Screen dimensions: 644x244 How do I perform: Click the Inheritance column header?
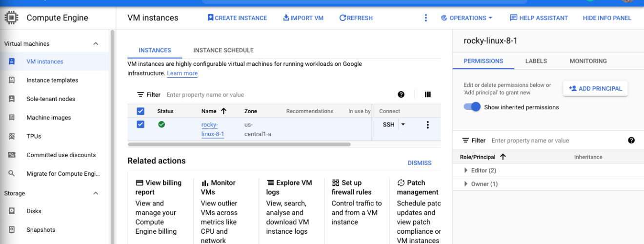click(588, 157)
